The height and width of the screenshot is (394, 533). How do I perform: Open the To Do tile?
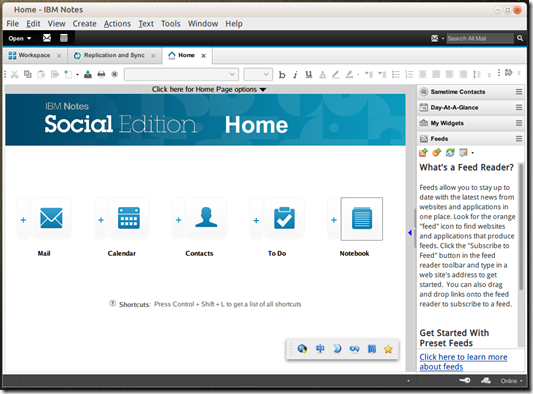click(x=284, y=218)
